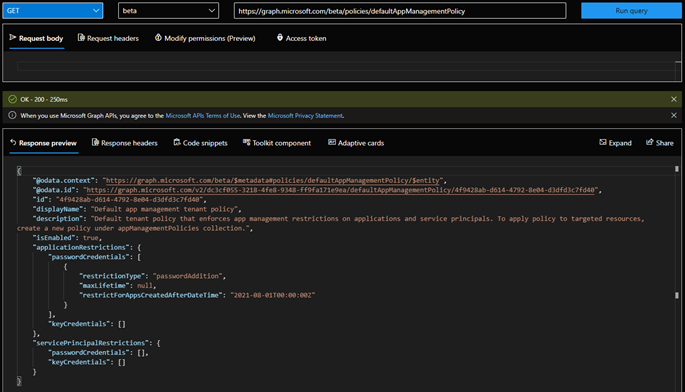Image resolution: width=685 pixels, height=392 pixels.
Task: Click the request body editor area
Action: [346, 66]
